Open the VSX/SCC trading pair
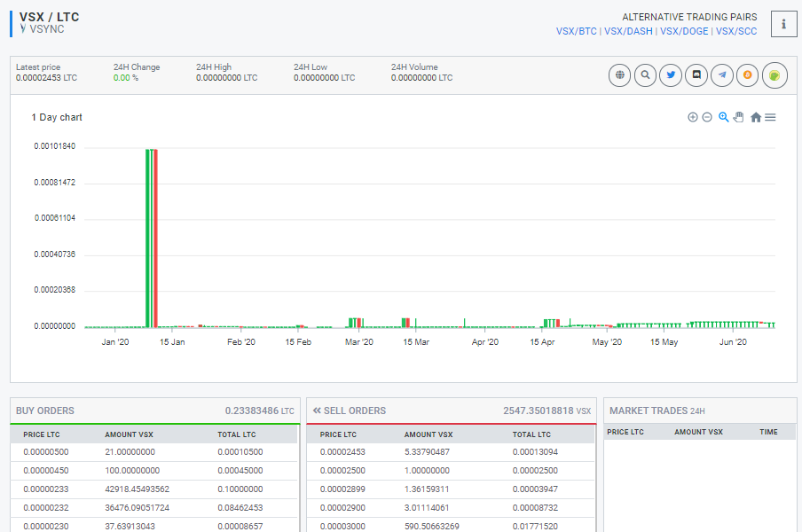 736,31
